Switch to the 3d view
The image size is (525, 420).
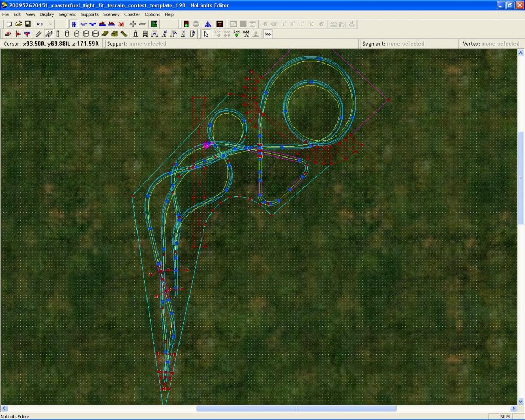[121, 24]
